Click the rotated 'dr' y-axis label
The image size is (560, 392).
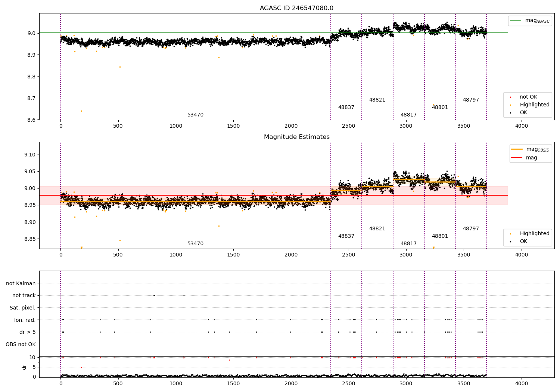[x=24, y=367]
